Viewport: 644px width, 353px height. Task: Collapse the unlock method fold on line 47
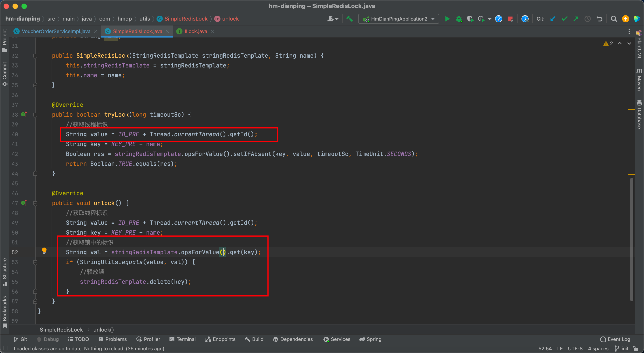[x=35, y=203]
